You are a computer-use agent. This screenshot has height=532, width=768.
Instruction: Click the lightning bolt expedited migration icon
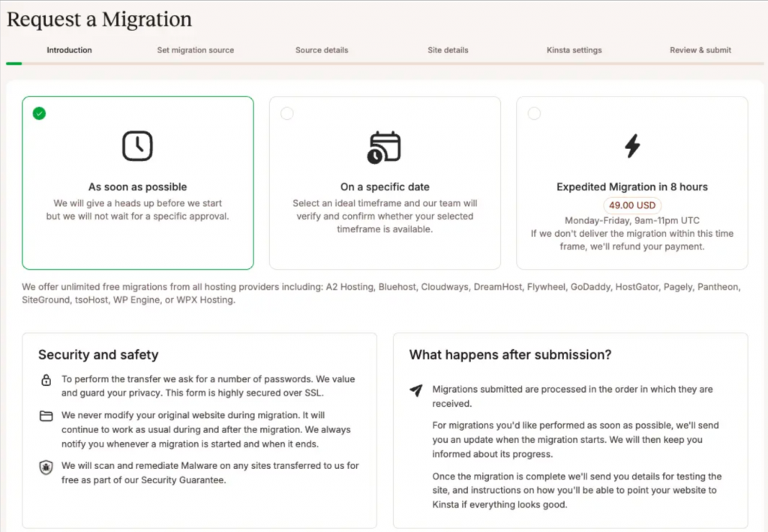(632, 146)
